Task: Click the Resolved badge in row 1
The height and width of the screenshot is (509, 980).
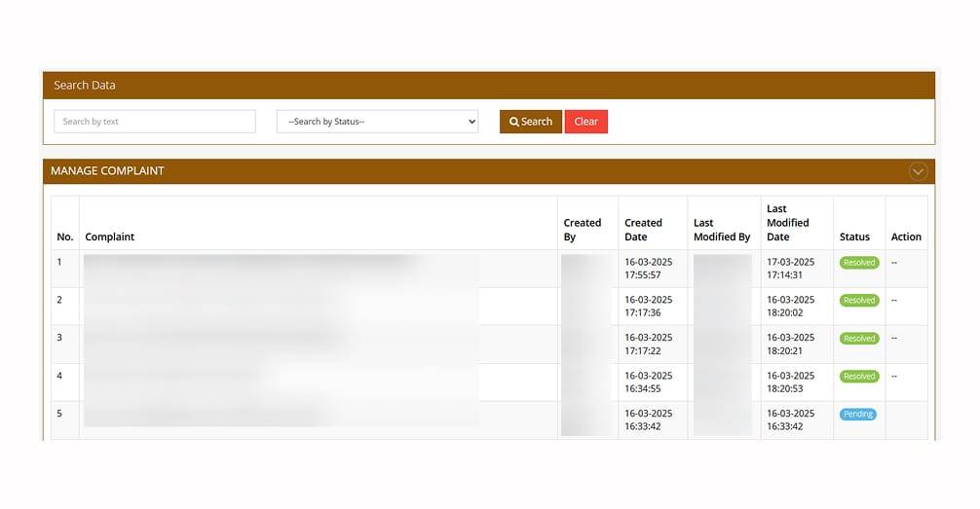Action: click(x=858, y=263)
